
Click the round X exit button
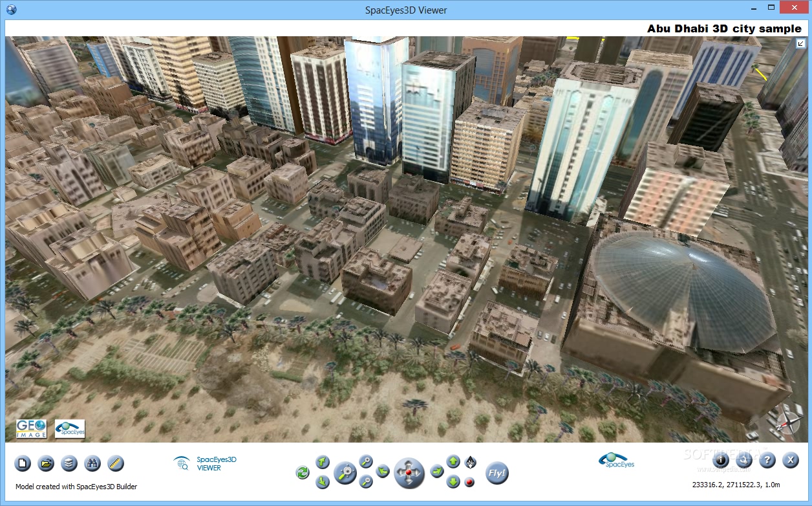[x=791, y=460]
